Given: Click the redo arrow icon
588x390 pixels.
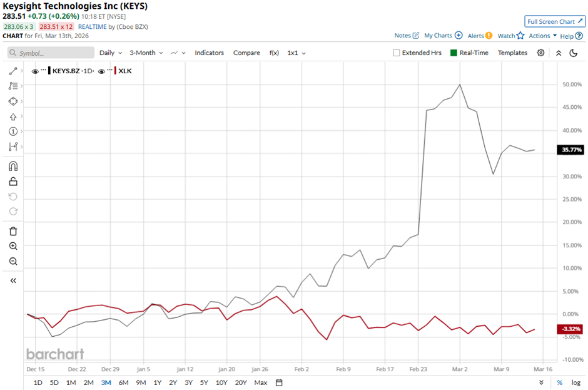Looking at the screenshot, I should (x=13, y=212).
